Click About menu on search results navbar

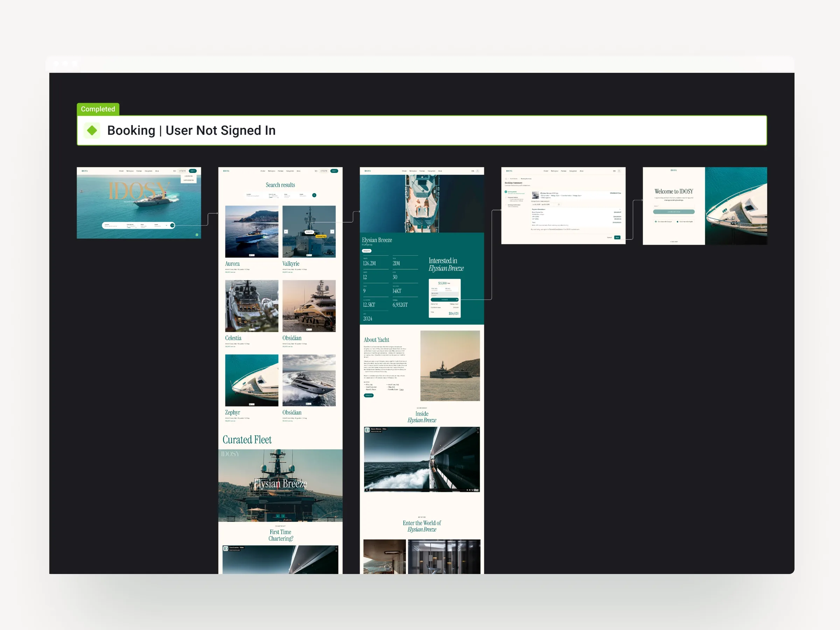[x=299, y=171]
